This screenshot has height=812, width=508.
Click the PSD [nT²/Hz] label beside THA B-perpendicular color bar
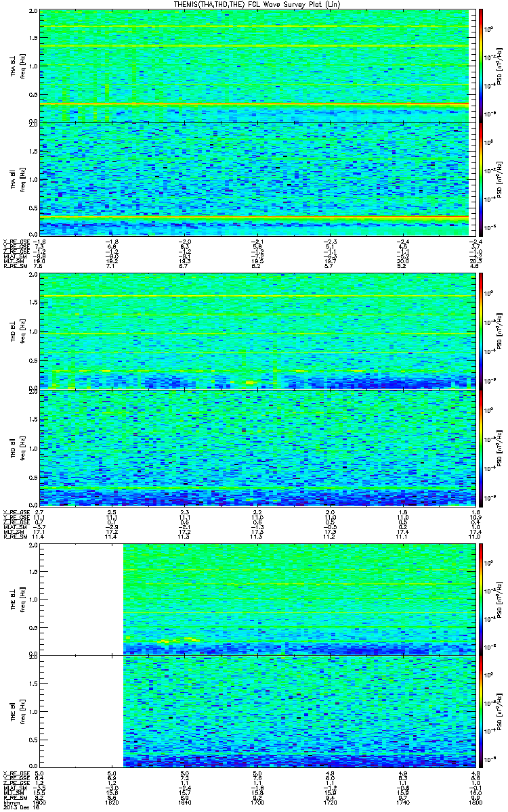click(499, 66)
